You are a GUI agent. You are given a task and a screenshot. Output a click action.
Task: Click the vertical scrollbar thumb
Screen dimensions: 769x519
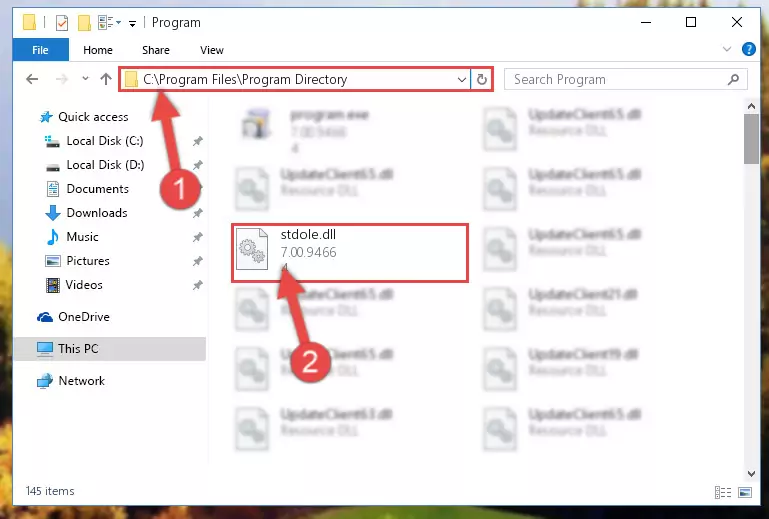[751, 139]
